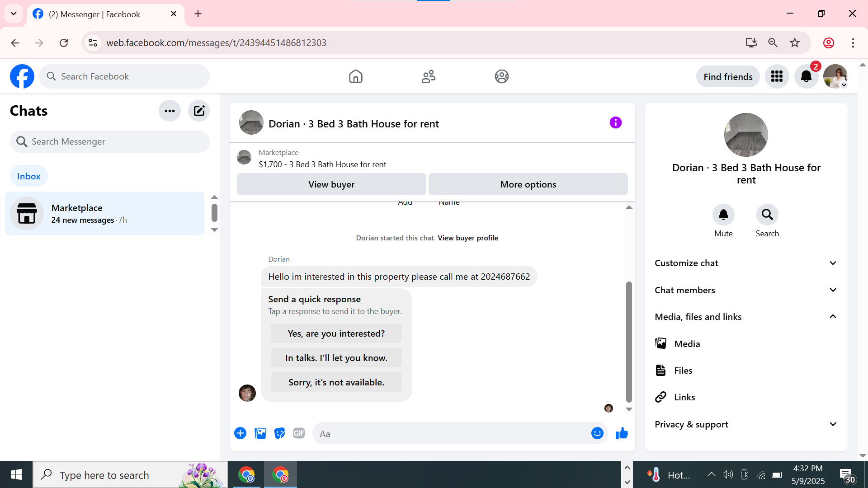
Task: Click the thumbs-up like button
Action: [622, 433]
